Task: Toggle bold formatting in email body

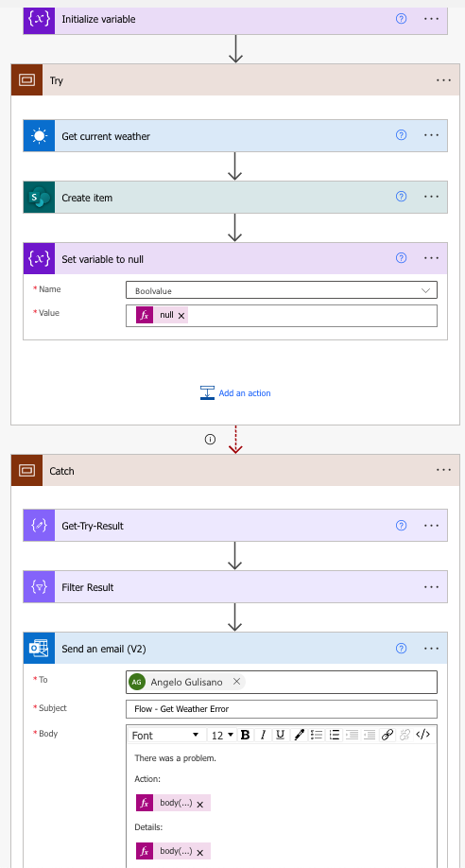Action: pyautogui.click(x=245, y=735)
